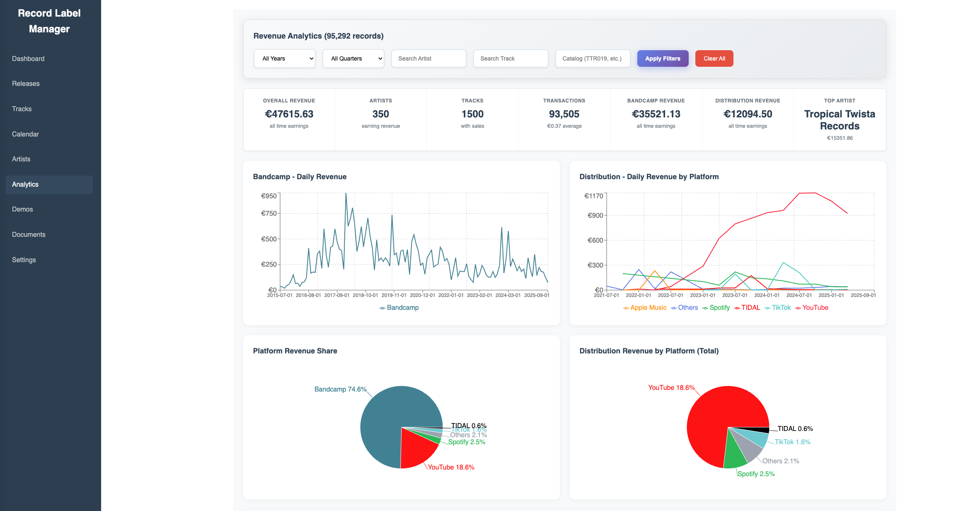Click the TIDAL legend icon
This screenshot has width=980, height=511.
tap(737, 308)
